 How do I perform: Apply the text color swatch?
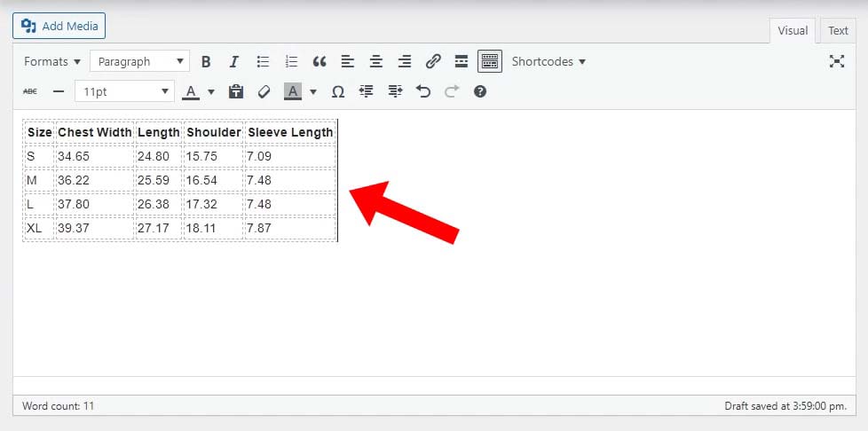click(191, 91)
